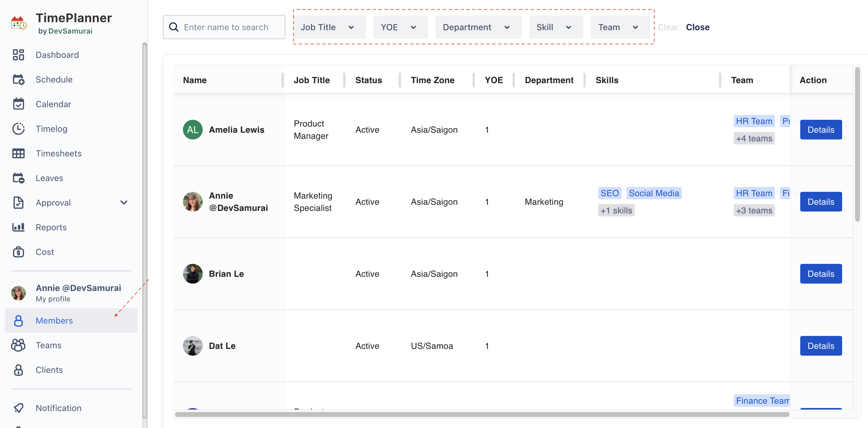This screenshot has width=868, height=428.
Task: Click the Teams menu item
Action: click(x=48, y=344)
